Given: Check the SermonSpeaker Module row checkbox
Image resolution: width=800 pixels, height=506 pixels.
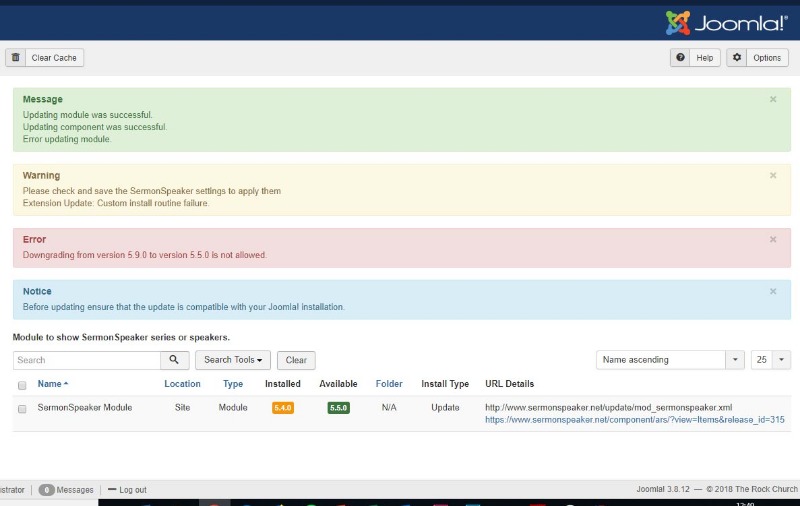Looking at the screenshot, I should pos(22,409).
